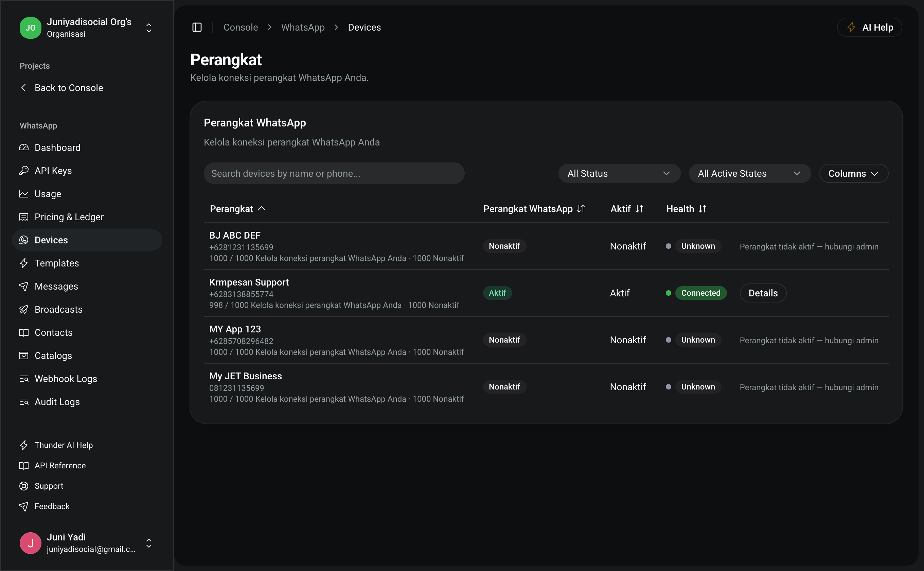Click Nonaktif badge in BJ ABC DEF row
Image resolution: width=924 pixels, height=571 pixels.
pyautogui.click(x=504, y=246)
